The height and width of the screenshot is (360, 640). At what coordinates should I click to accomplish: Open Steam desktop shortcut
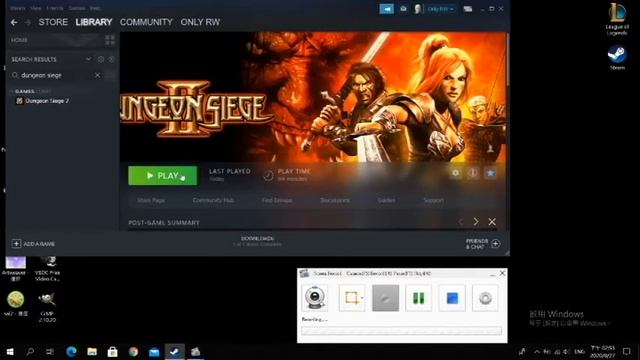(x=617, y=58)
